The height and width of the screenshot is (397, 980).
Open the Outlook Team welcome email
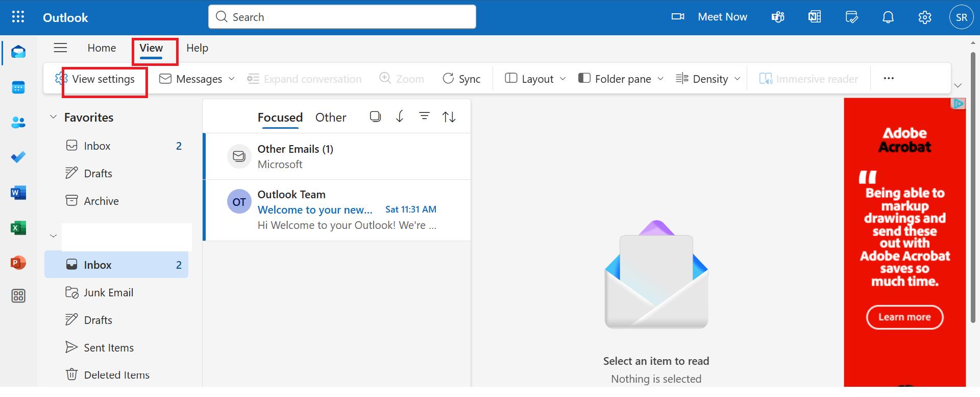coord(337,210)
